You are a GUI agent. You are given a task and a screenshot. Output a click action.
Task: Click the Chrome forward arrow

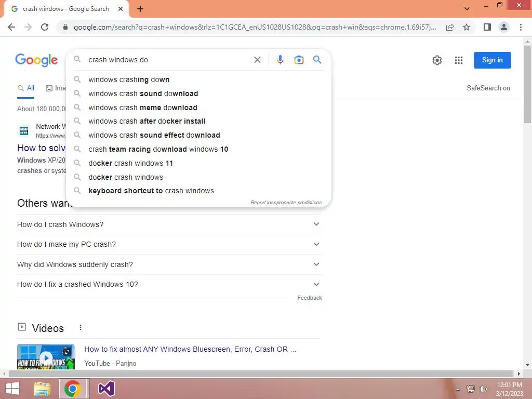(28, 27)
